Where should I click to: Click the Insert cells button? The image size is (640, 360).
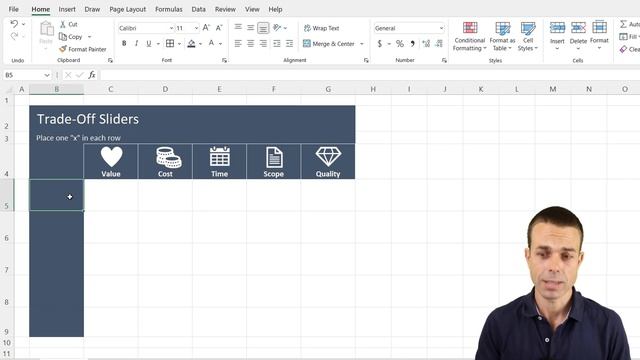pos(557,36)
